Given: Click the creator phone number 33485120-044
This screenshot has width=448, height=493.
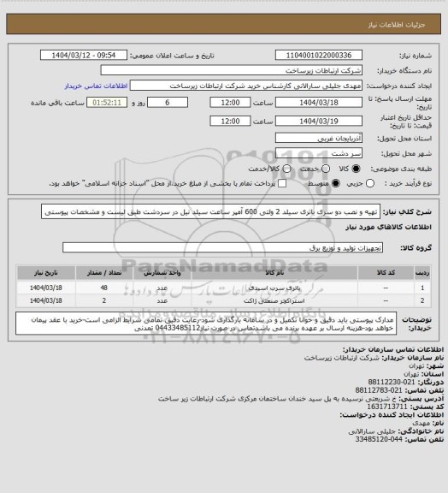Looking at the screenshot, I should (379, 439).
